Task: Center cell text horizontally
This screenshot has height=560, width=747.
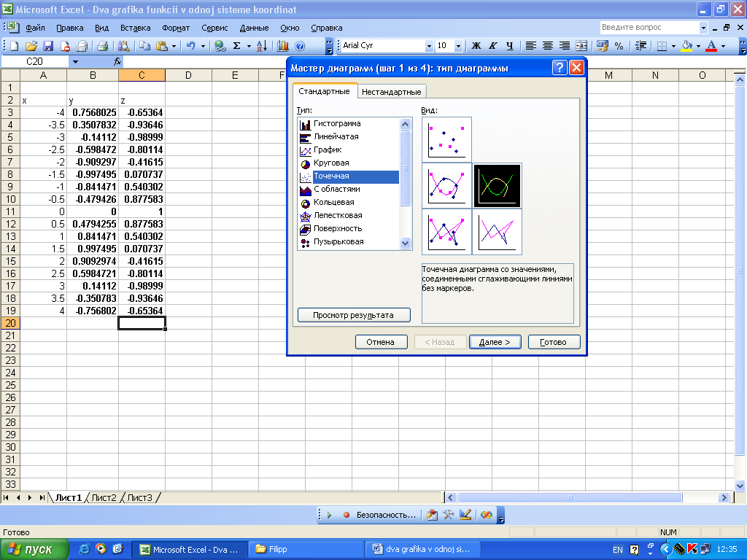Action: 548,46
